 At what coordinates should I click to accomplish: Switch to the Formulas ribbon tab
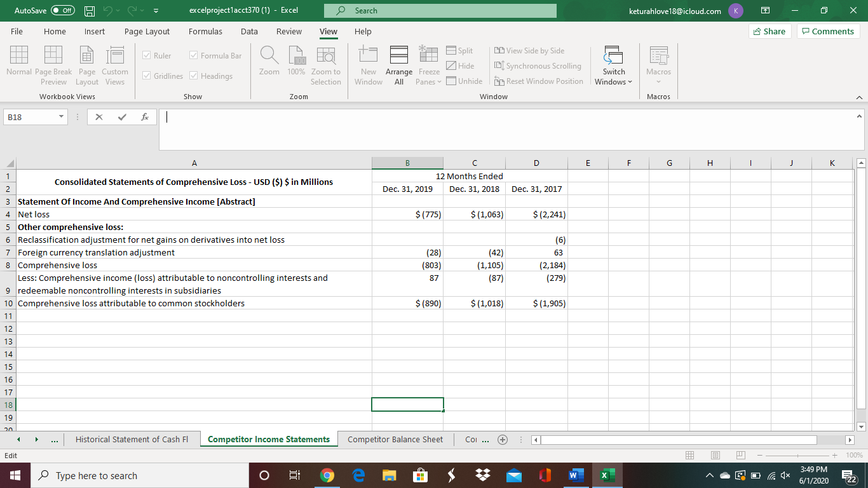205,31
